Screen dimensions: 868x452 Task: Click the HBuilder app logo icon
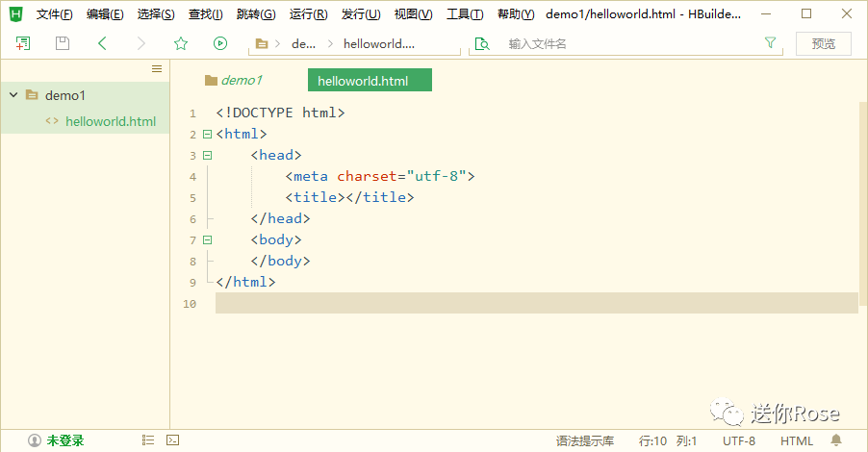coord(16,14)
